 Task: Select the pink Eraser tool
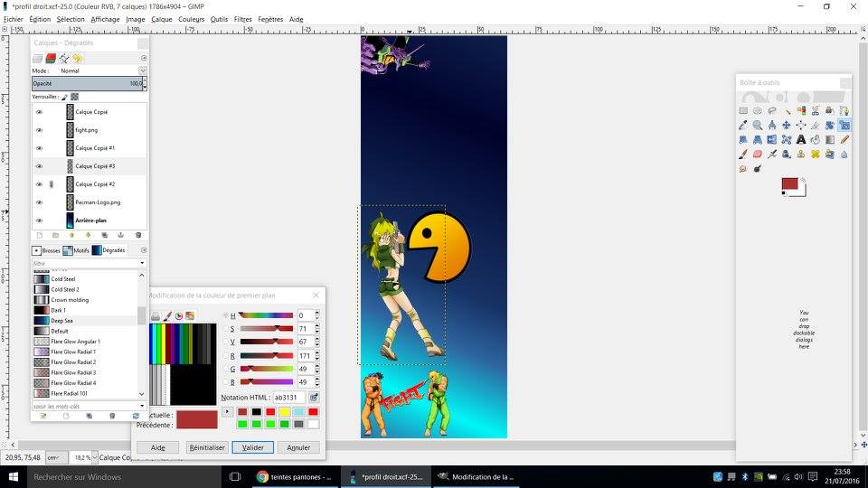(758, 154)
